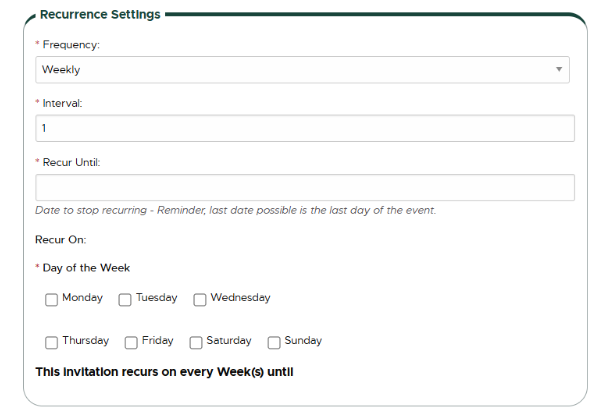Select the Thursday checkbox
This screenshot has width=607, height=417.
click(51, 343)
